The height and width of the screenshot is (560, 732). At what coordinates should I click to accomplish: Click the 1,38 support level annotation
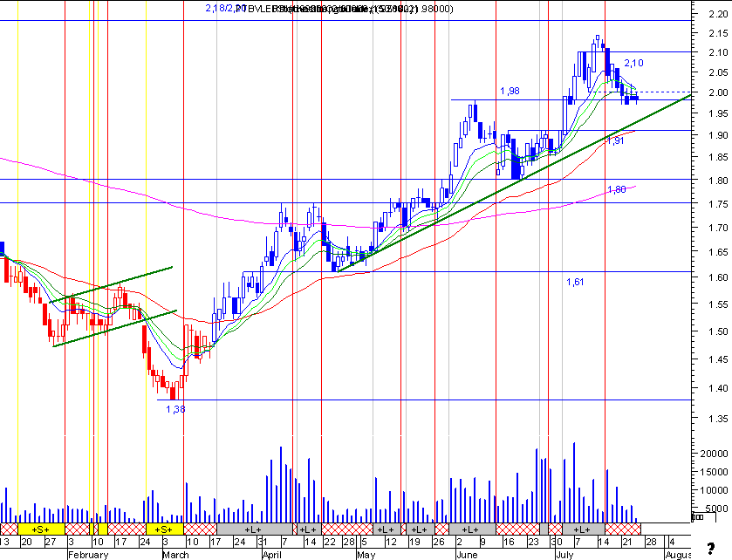(175, 409)
